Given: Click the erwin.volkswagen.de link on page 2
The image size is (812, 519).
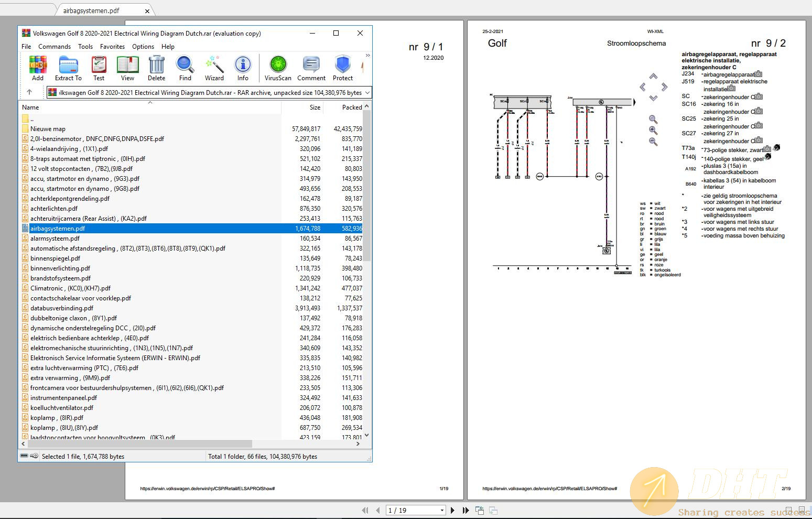Looking at the screenshot, I should pos(549,489).
